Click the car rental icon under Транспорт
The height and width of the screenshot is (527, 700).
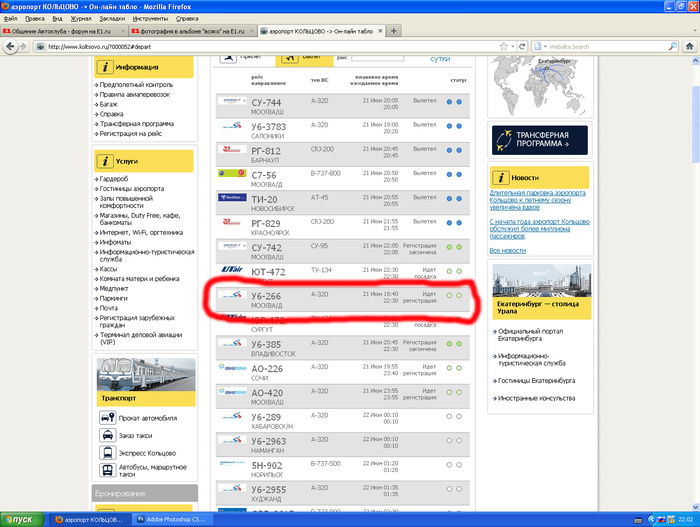[x=107, y=417]
